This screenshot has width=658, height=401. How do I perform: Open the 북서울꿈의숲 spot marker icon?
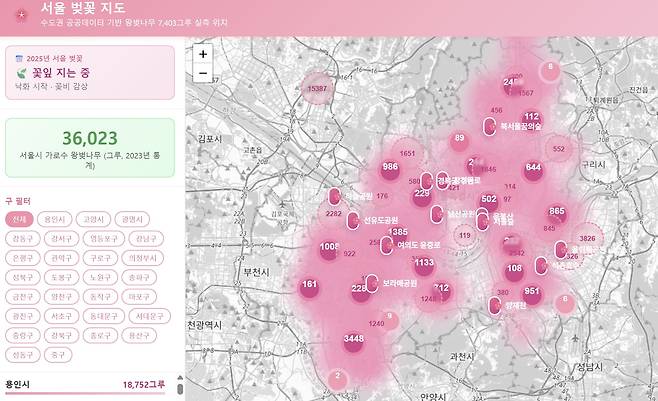point(489,126)
